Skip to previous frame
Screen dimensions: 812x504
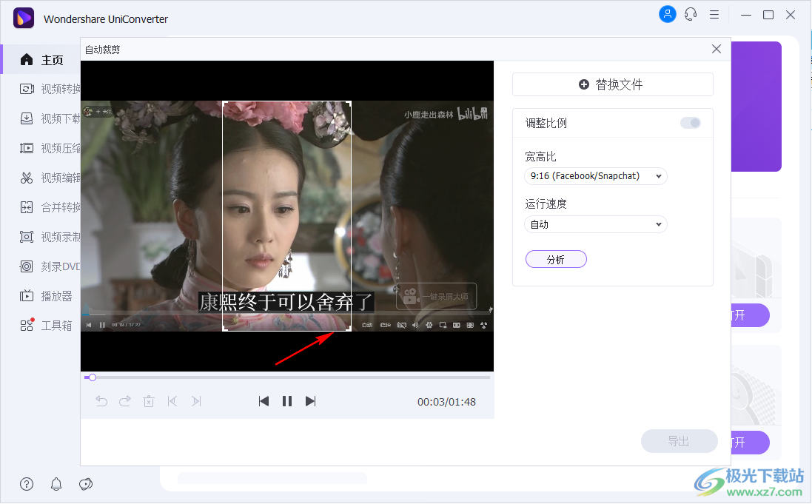pos(264,401)
